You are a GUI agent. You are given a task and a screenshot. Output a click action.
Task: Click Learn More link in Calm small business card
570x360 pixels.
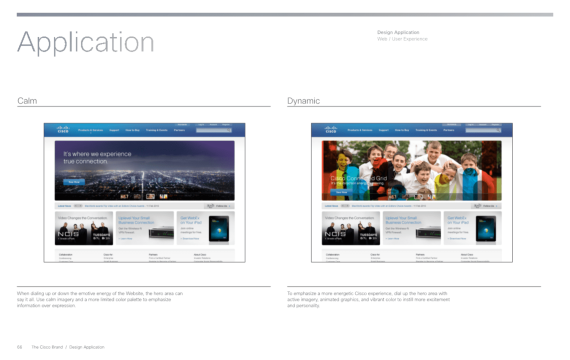click(125, 239)
